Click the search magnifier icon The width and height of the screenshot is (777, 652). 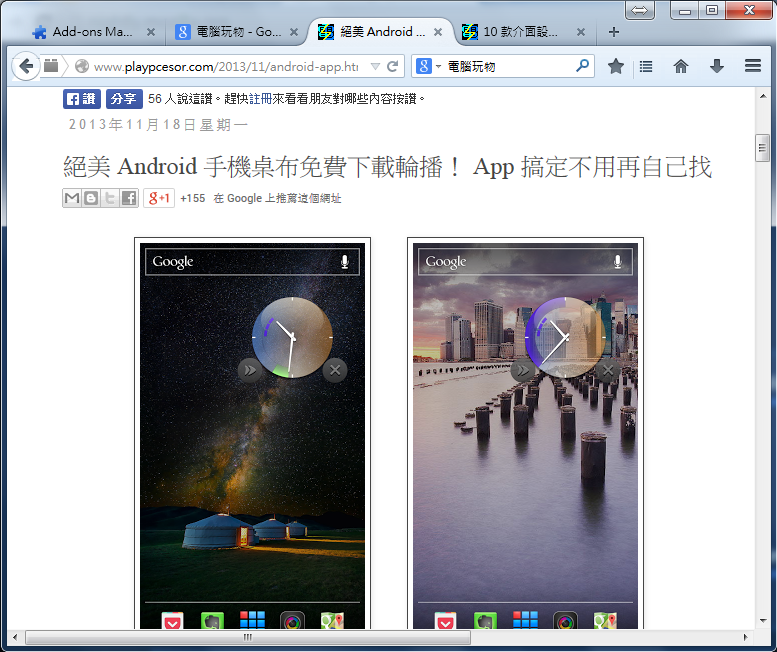click(x=583, y=65)
